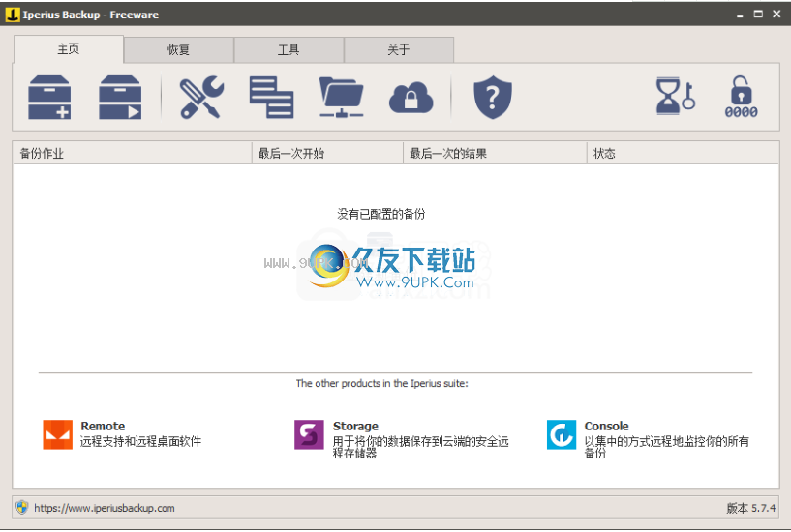791x532 pixels.
Task: Open the Storage product link
Action: click(355, 426)
